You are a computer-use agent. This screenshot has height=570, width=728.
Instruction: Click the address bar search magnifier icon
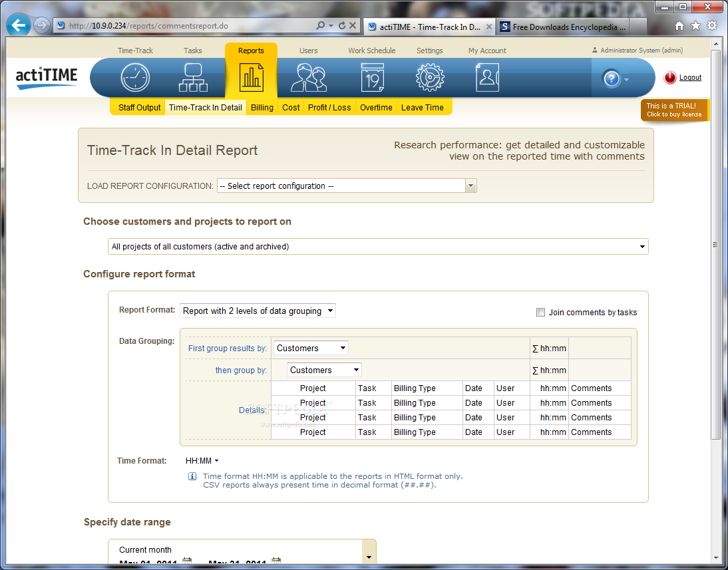tap(320, 25)
